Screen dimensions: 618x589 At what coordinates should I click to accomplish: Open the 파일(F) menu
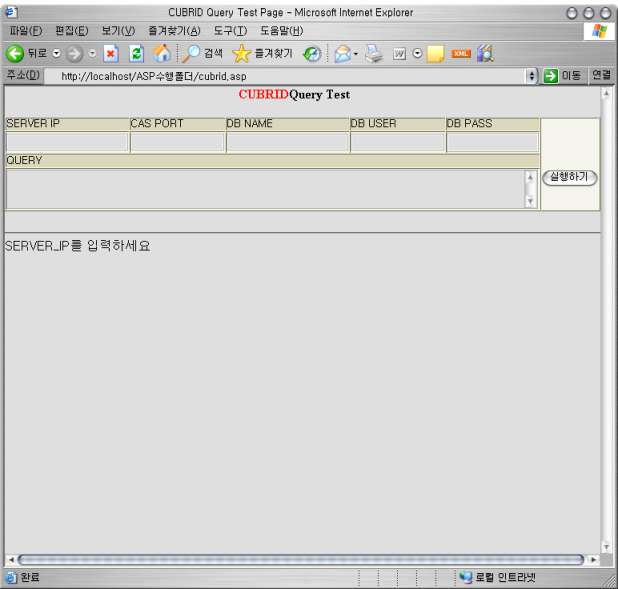pyautogui.click(x=25, y=31)
